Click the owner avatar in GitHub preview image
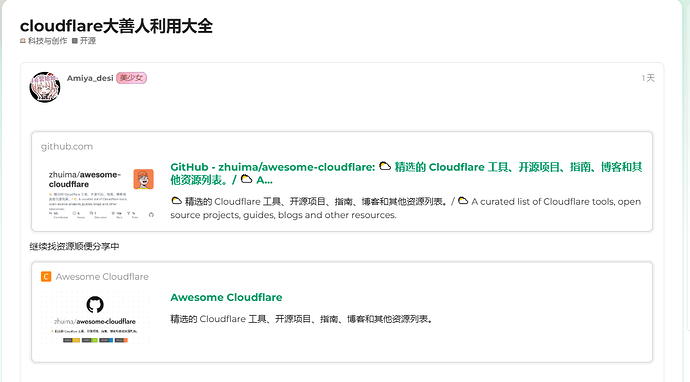The width and height of the screenshot is (690, 382). (143, 179)
